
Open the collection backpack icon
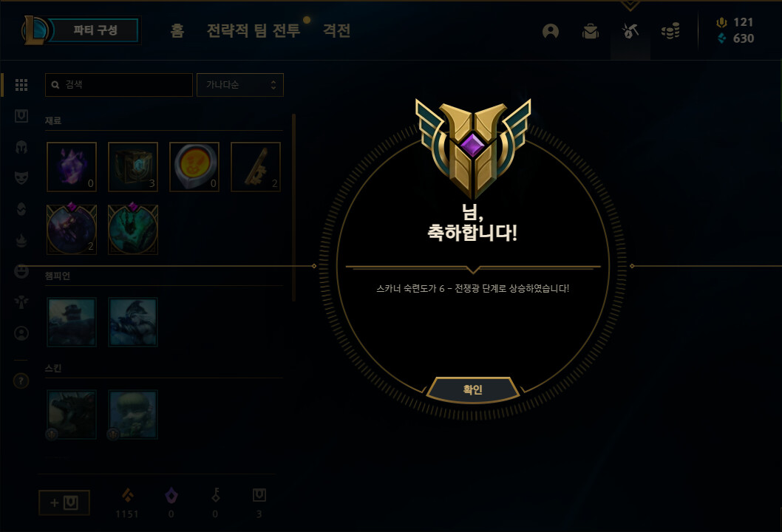click(x=591, y=32)
